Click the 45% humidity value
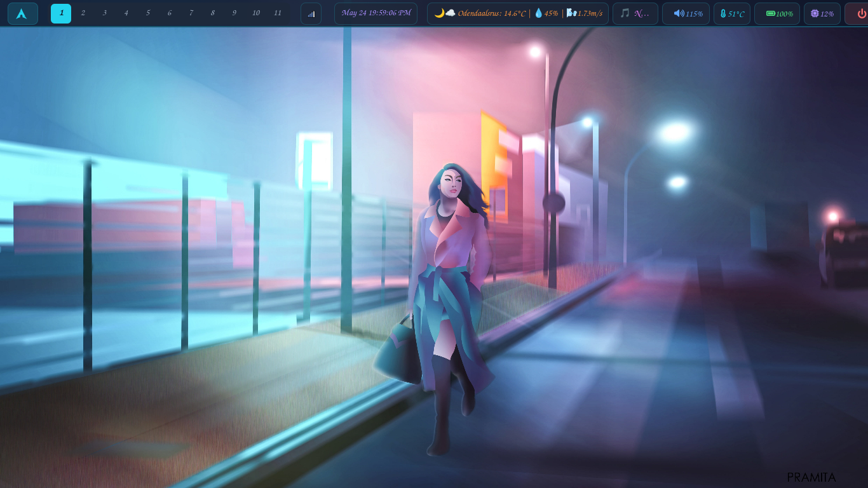This screenshot has height=488, width=868. click(x=551, y=13)
